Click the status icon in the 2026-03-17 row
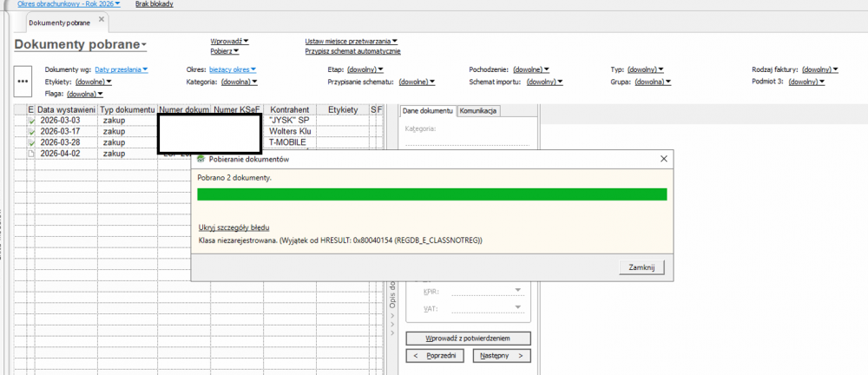 [x=31, y=132]
